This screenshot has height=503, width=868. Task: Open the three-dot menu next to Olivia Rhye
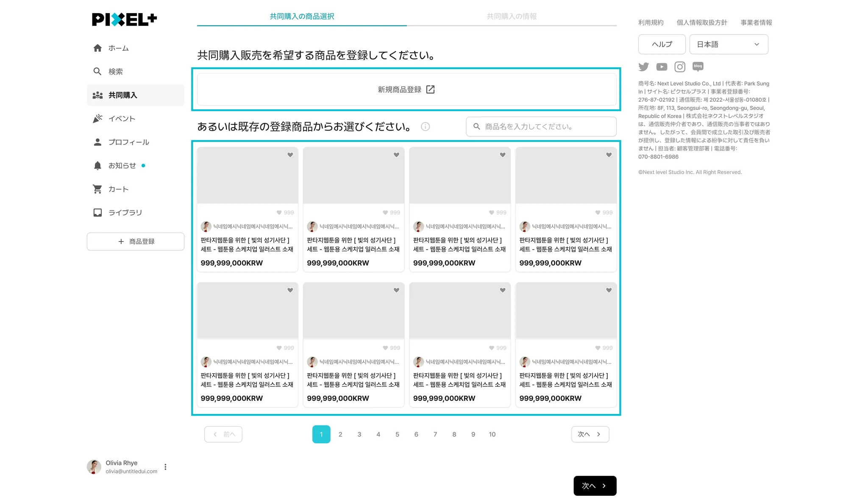click(165, 467)
